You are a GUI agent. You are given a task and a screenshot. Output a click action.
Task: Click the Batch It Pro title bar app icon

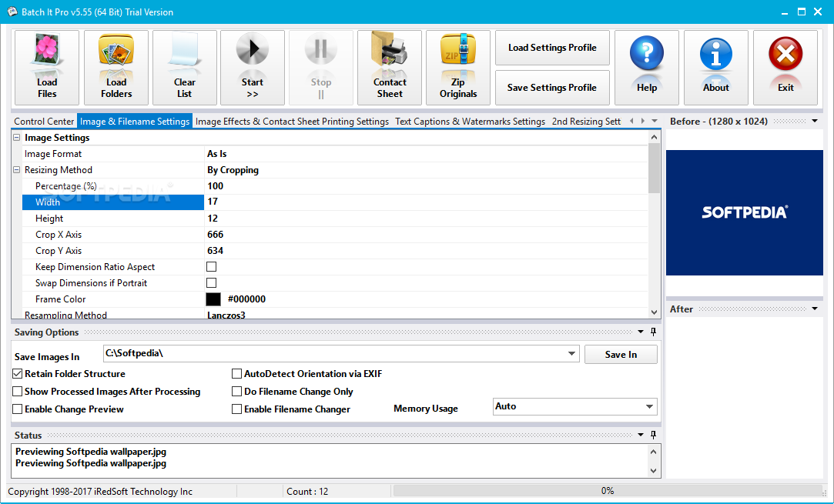pos(12,12)
